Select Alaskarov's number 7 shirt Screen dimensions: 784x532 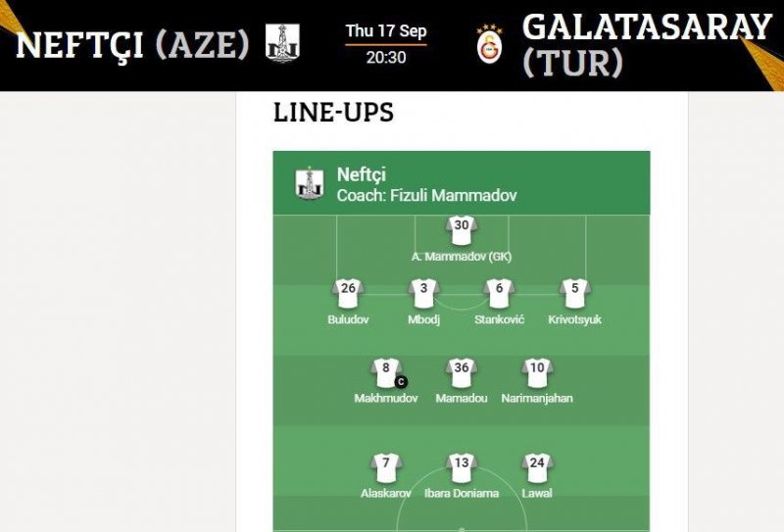386,466
